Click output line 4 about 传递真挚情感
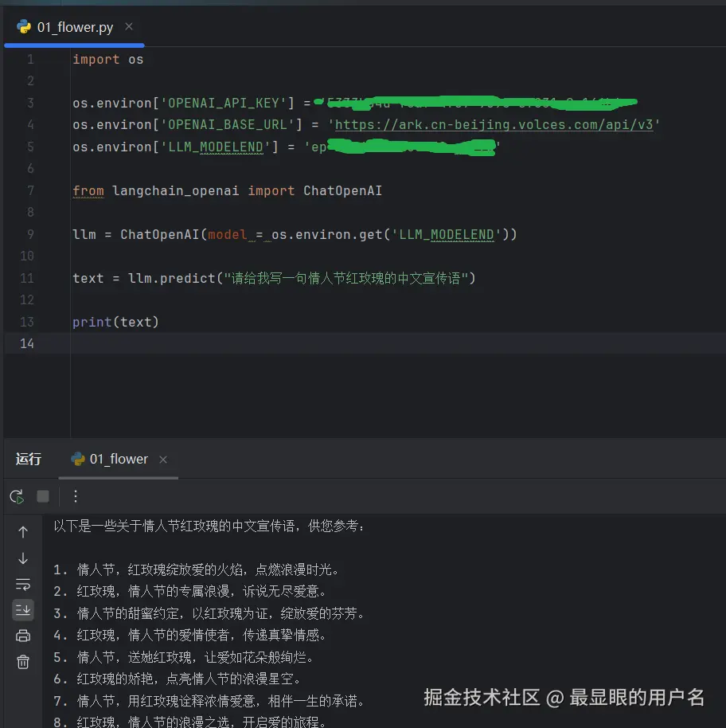The height and width of the screenshot is (728, 726). [x=191, y=635]
